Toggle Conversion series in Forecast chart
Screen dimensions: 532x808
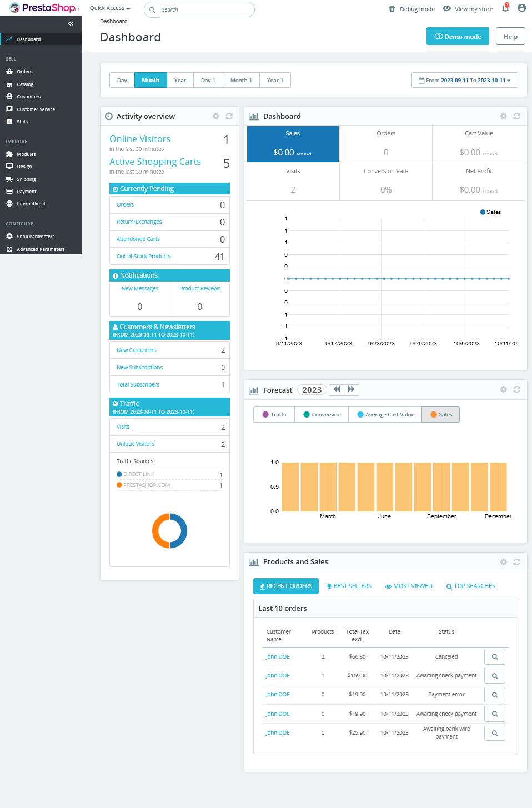(322, 415)
